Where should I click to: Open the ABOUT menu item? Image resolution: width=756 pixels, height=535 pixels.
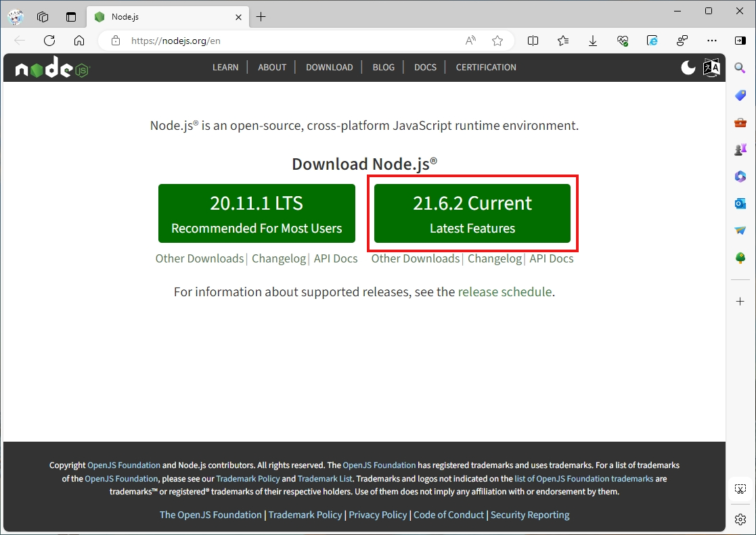click(272, 68)
